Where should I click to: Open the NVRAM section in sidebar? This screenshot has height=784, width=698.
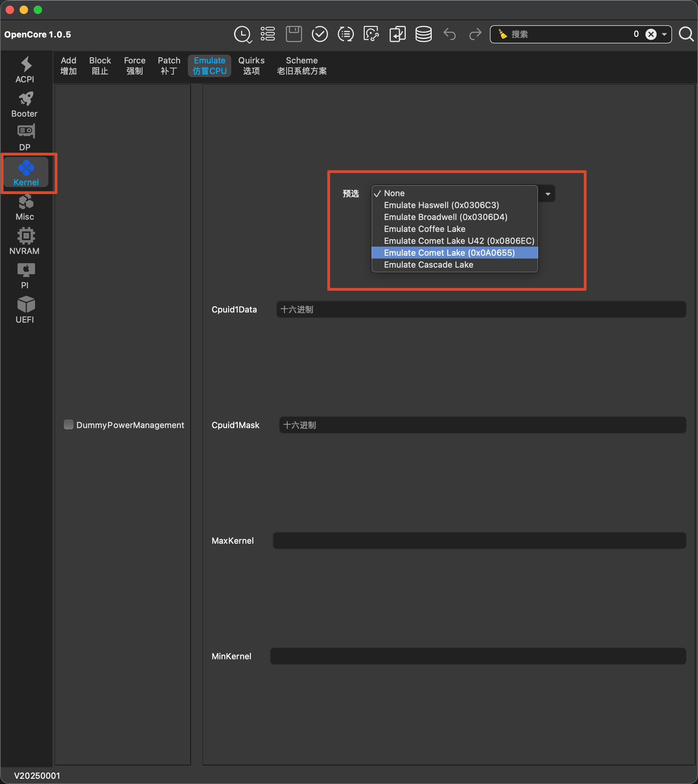pyautogui.click(x=25, y=241)
